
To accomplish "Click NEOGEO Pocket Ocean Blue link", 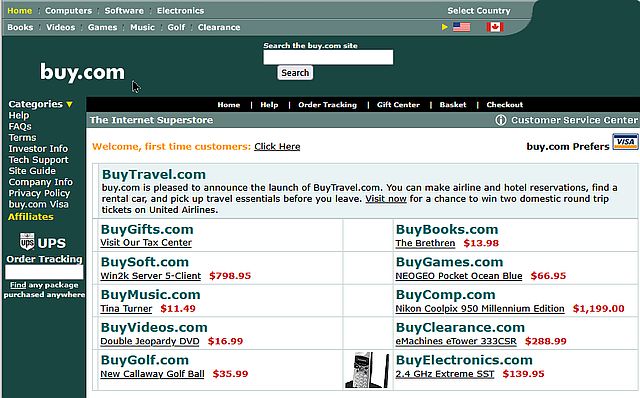I will tap(459, 276).
